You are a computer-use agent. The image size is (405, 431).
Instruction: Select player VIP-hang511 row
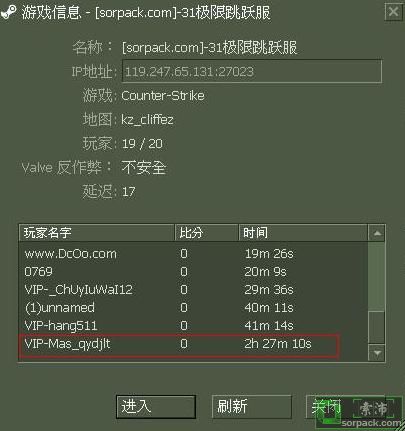click(193, 325)
